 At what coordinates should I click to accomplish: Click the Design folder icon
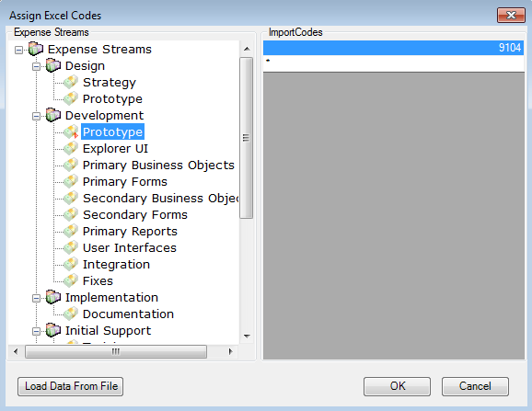click(x=53, y=65)
